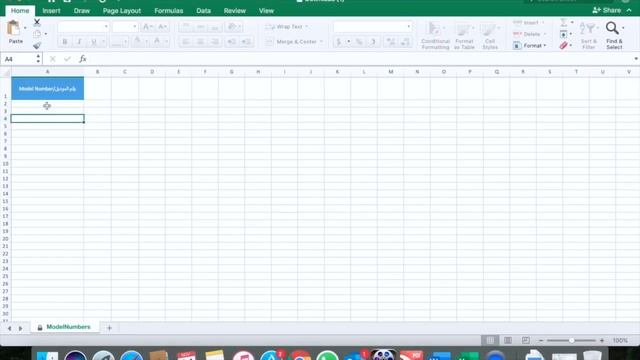Open the Data tab
This screenshot has width=640, height=360.
coord(203,11)
